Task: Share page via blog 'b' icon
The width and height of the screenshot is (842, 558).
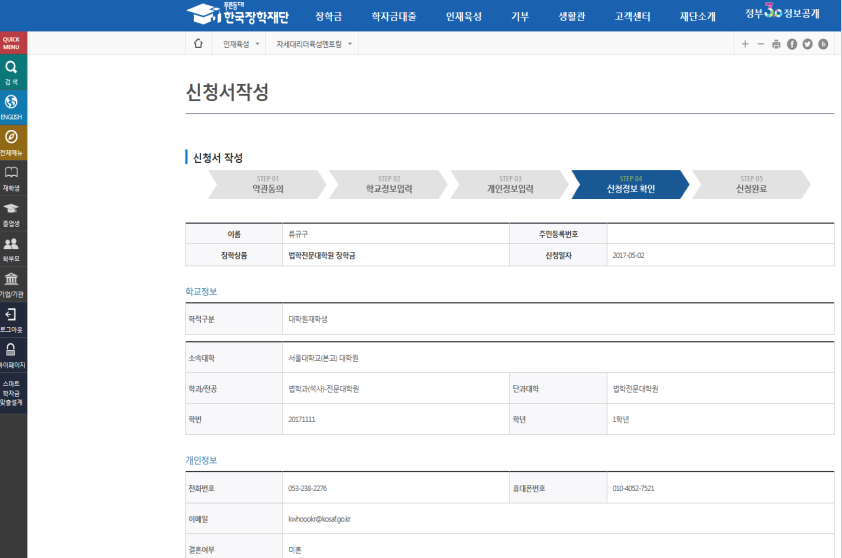Action: (823, 44)
